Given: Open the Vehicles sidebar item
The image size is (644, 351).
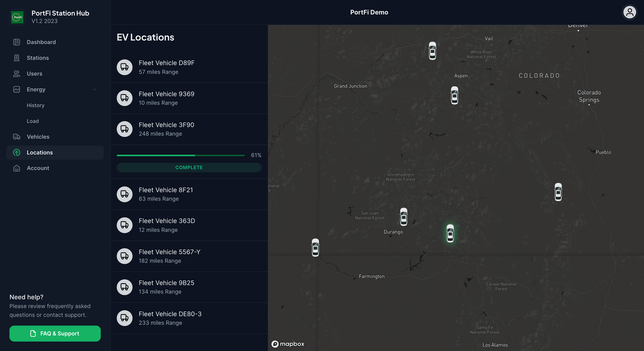Looking at the screenshot, I should tap(38, 137).
